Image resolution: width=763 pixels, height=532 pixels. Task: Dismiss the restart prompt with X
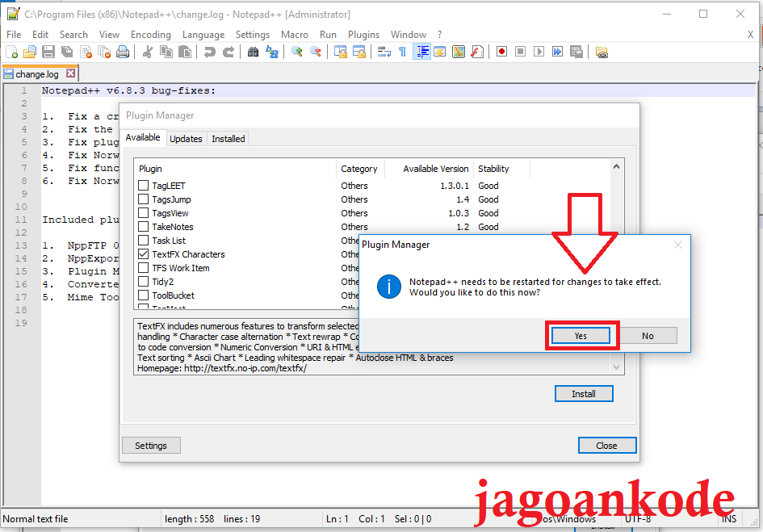[x=678, y=245]
